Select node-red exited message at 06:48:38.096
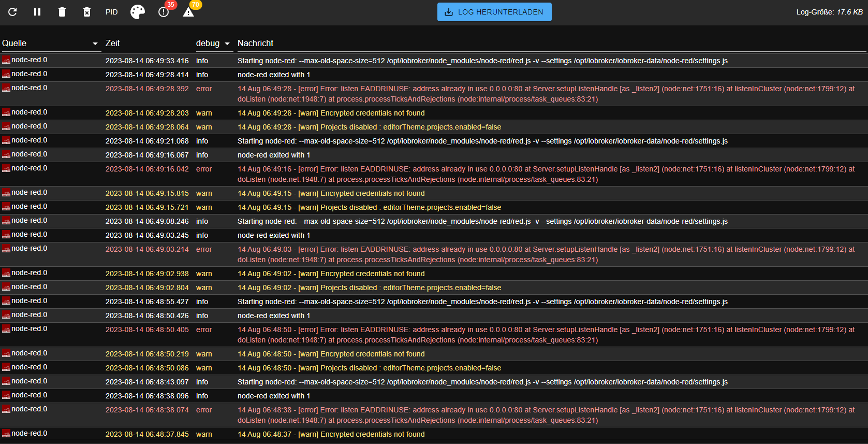This screenshot has width=868, height=444. click(274, 396)
